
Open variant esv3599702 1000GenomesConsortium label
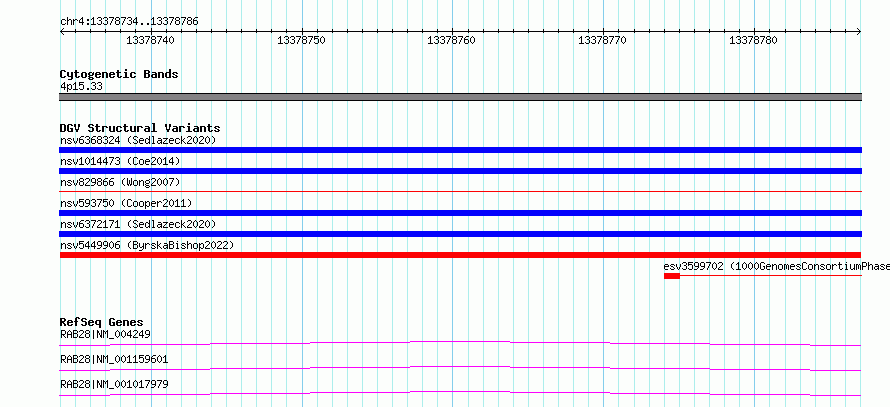776,266
